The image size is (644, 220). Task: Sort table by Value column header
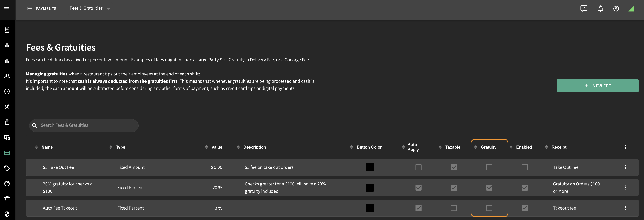coord(216,147)
